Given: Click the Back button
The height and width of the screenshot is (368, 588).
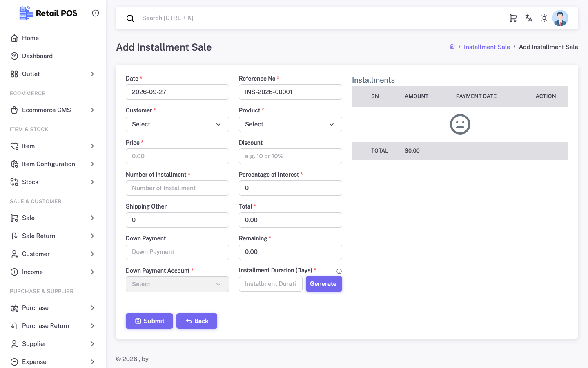Looking at the screenshot, I should tap(197, 321).
